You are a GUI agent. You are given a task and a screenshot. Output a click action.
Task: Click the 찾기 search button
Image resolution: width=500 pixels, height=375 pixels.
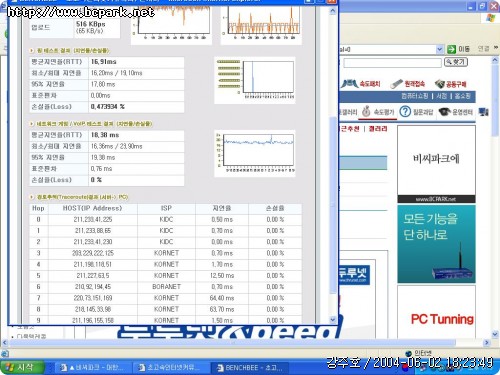(x=456, y=62)
